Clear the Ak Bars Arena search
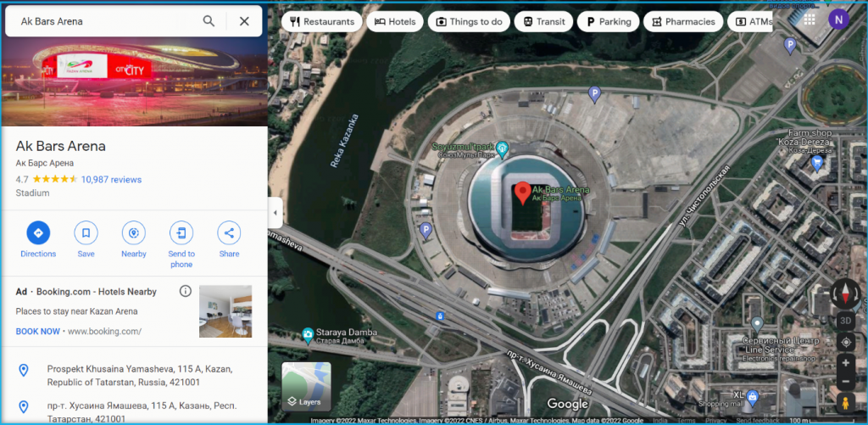Viewport: 868px width, 425px height. (x=244, y=21)
